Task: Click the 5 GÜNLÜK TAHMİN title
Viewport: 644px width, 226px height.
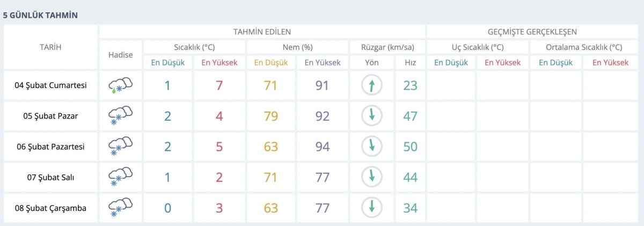Action: click(40, 15)
